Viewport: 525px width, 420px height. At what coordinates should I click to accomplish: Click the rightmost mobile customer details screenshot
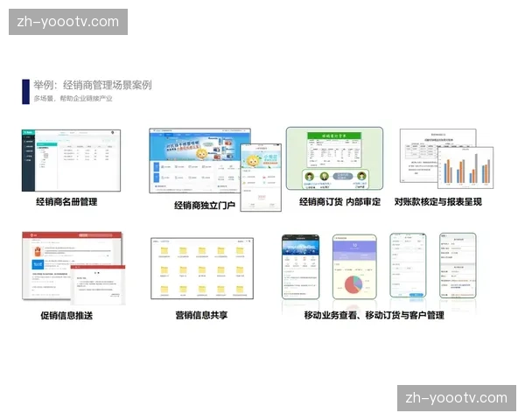click(x=458, y=265)
